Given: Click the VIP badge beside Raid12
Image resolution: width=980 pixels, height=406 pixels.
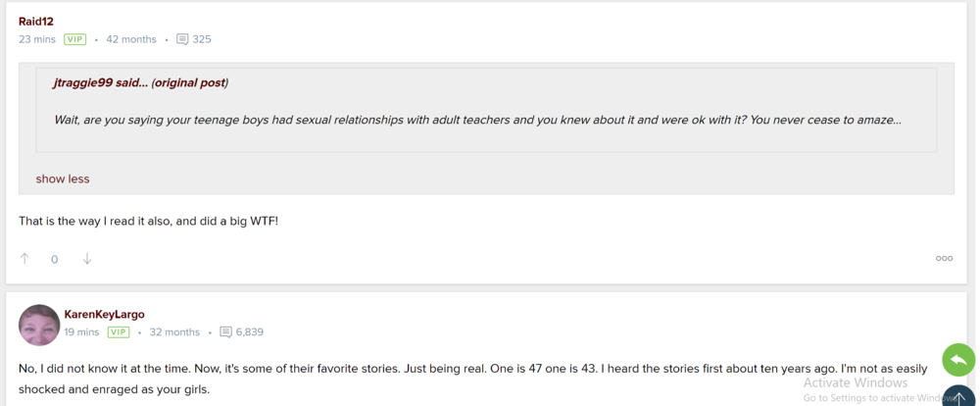Looking at the screenshot, I should click(75, 40).
